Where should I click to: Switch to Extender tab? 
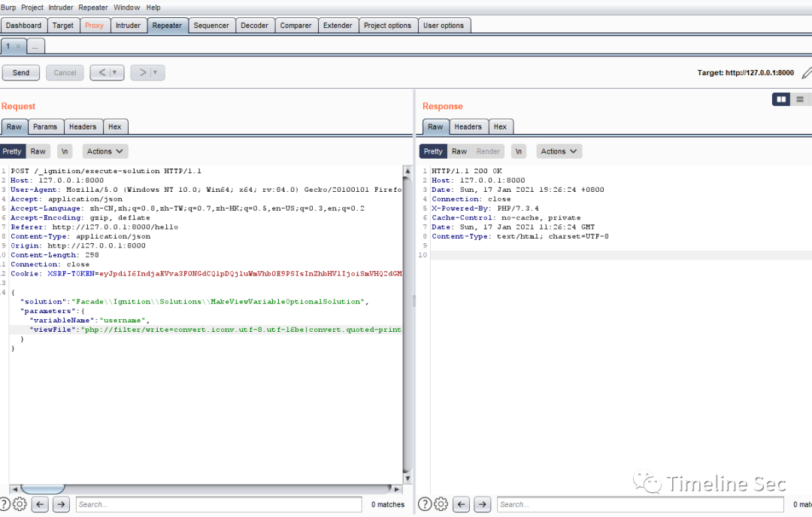click(x=338, y=26)
